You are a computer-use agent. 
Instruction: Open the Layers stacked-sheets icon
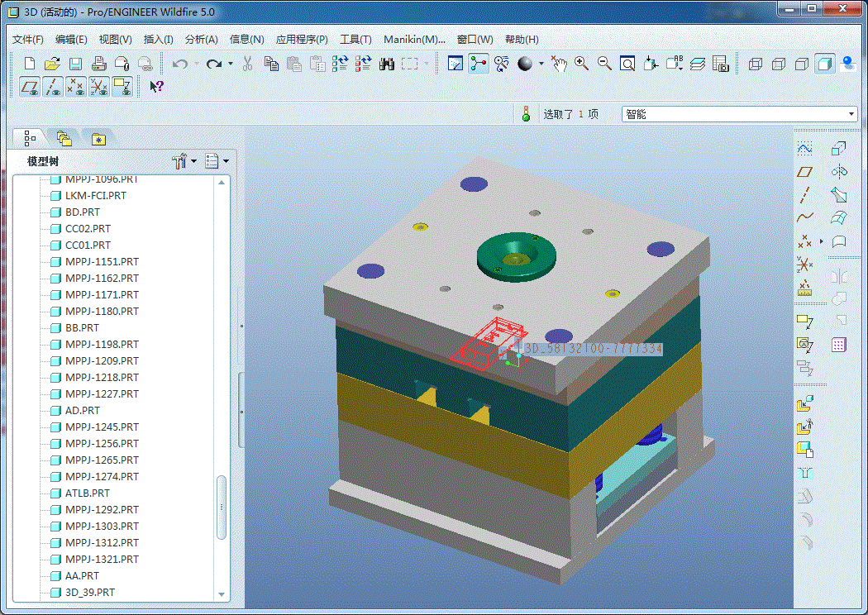(698, 64)
